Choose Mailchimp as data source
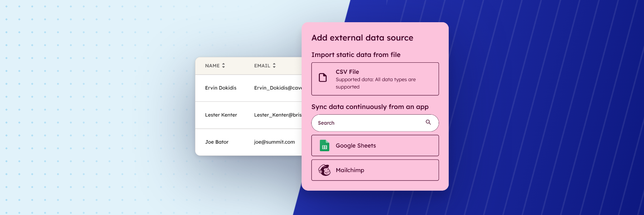 point(375,170)
